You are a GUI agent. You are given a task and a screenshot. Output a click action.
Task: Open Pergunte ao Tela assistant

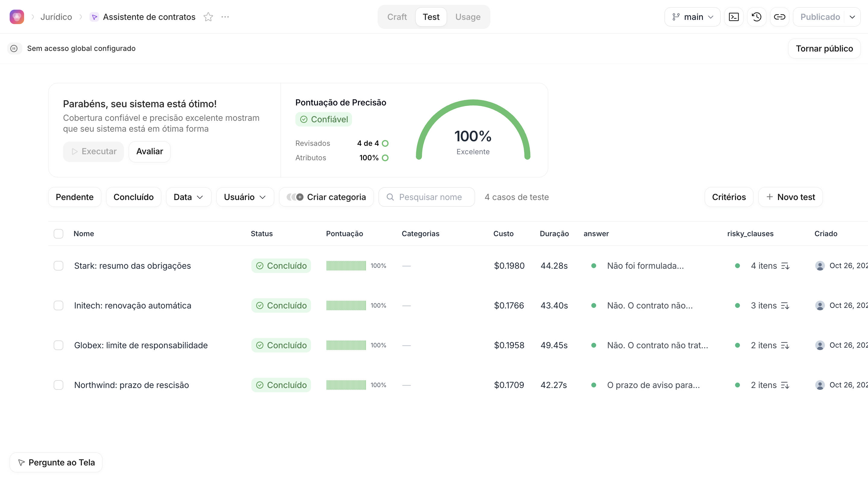coord(56,462)
